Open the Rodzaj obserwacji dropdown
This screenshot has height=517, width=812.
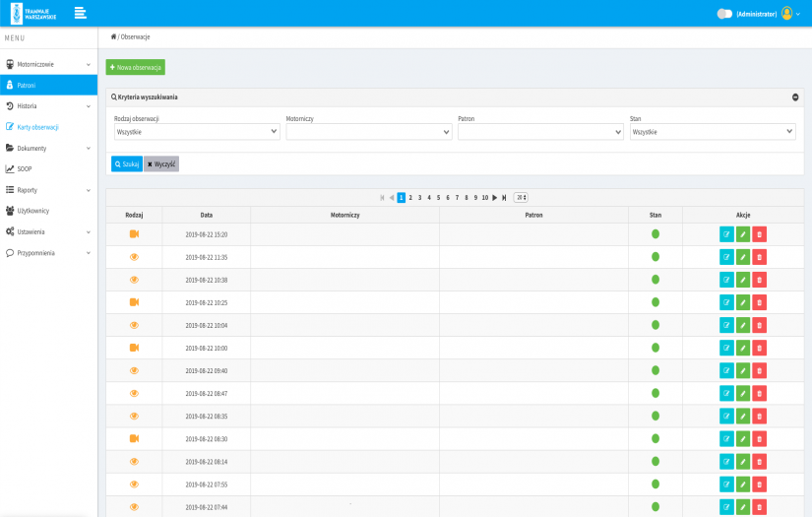click(196, 132)
